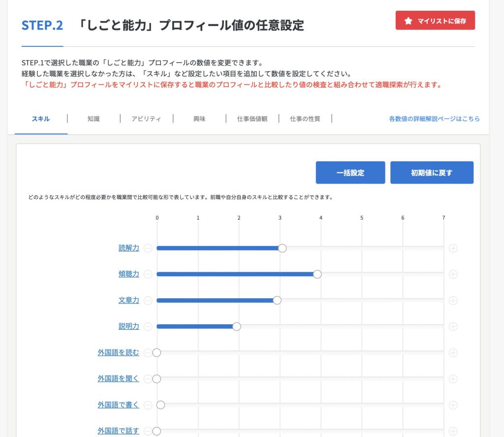The width and height of the screenshot is (504, 437).
Task: Go to the 仕事価値観 tab
Action: [x=252, y=119]
